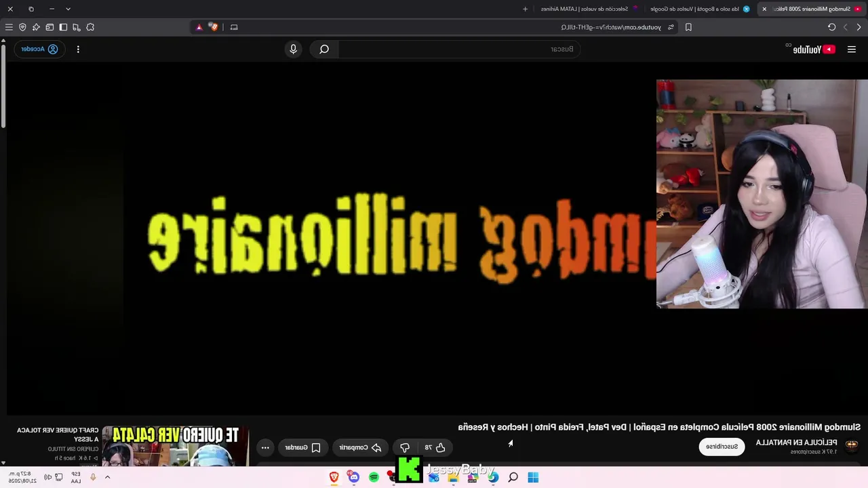Open the taskbar clock and date
The width and height of the screenshot is (868, 488).
(x=22, y=477)
